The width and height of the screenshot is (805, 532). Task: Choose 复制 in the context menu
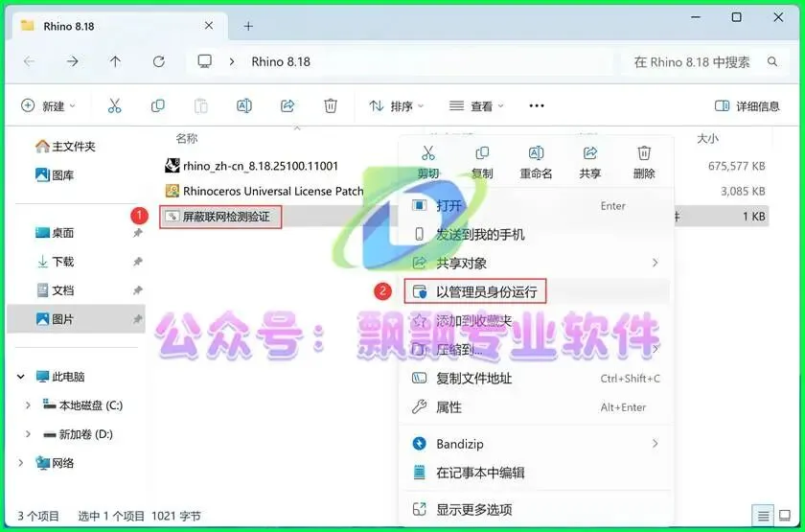(482, 162)
